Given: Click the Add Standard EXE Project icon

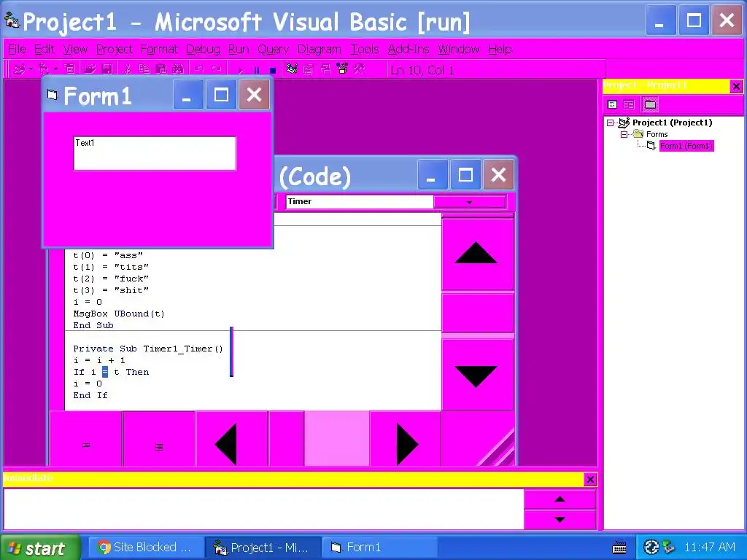Looking at the screenshot, I should [19, 69].
